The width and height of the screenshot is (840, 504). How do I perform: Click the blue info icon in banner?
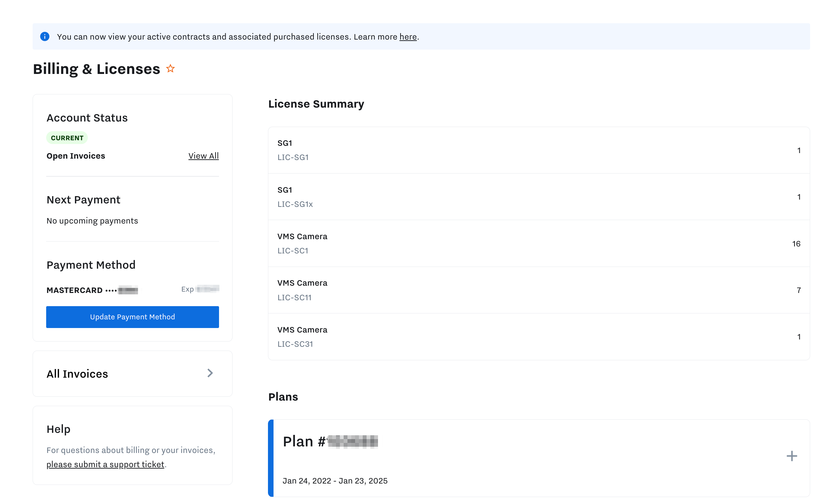pyautogui.click(x=45, y=36)
